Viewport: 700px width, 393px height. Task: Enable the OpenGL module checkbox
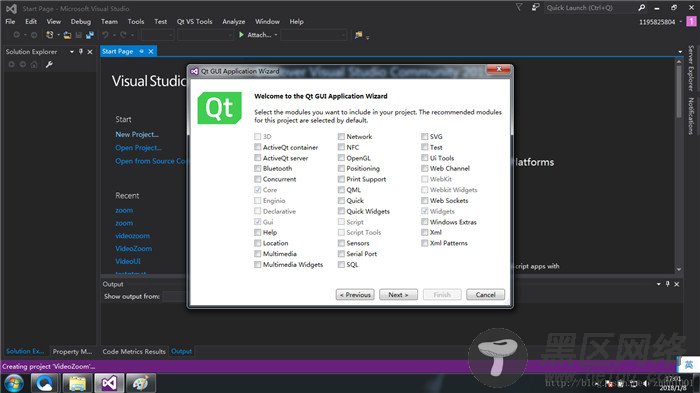click(x=341, y=158)
